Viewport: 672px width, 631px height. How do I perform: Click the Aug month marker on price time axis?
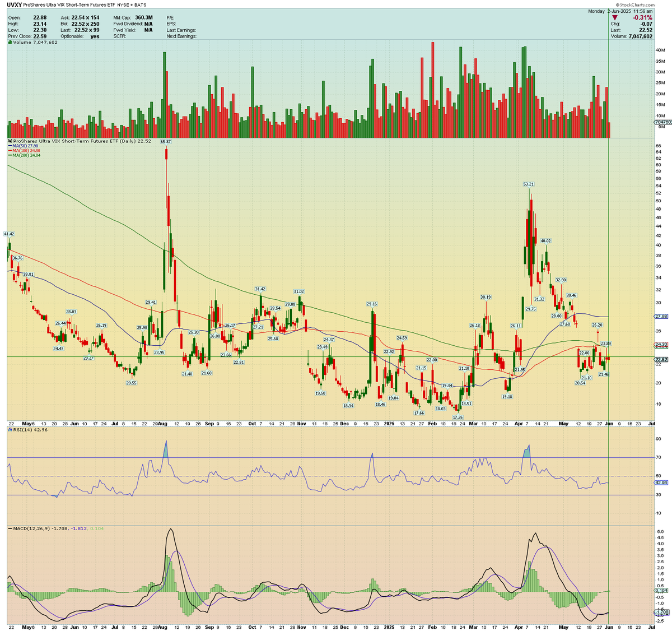(162, 424)
